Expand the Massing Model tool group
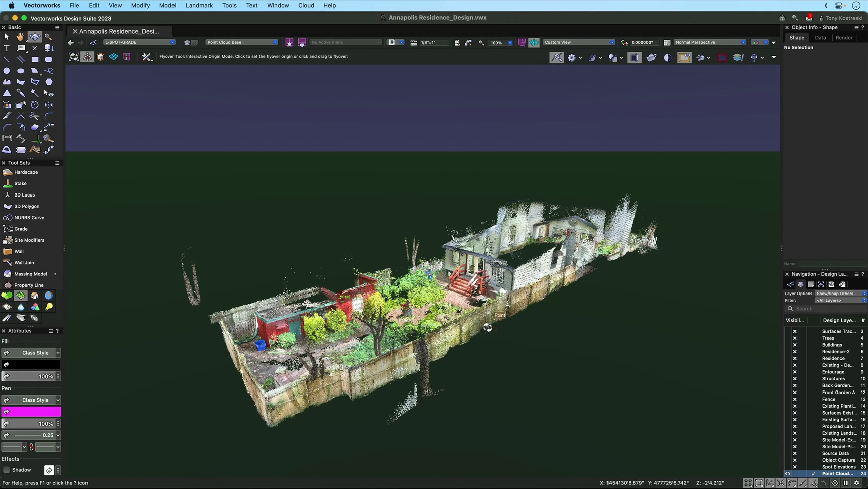This screenshot has width=868, height=489. [x=55, y=274]
